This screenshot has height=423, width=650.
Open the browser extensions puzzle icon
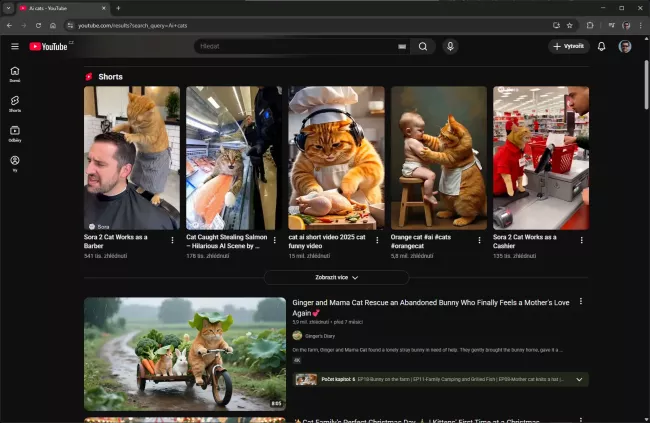[590, 25]
